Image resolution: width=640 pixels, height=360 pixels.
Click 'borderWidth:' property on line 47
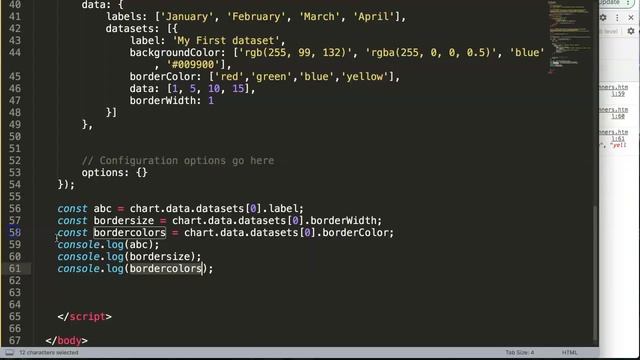point(165,100)
